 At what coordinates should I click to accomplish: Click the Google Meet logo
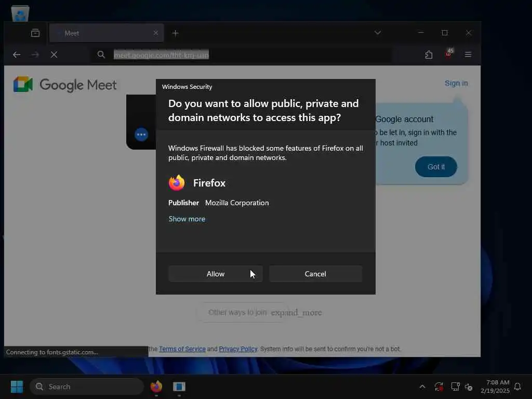pyautogui.click(x=65, y=85)
